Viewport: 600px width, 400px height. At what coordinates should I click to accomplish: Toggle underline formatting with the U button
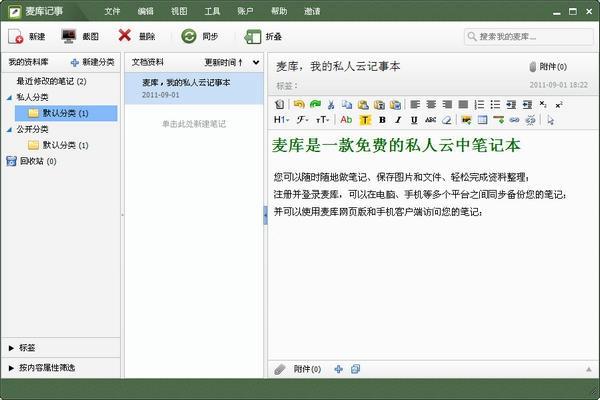[413, 120]
